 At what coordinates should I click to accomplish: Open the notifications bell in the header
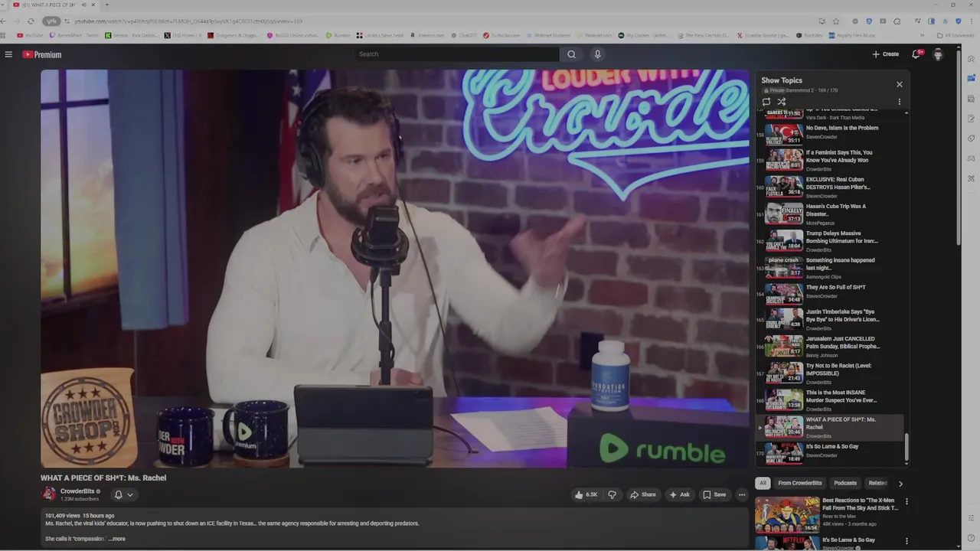(x=916, y=54)
